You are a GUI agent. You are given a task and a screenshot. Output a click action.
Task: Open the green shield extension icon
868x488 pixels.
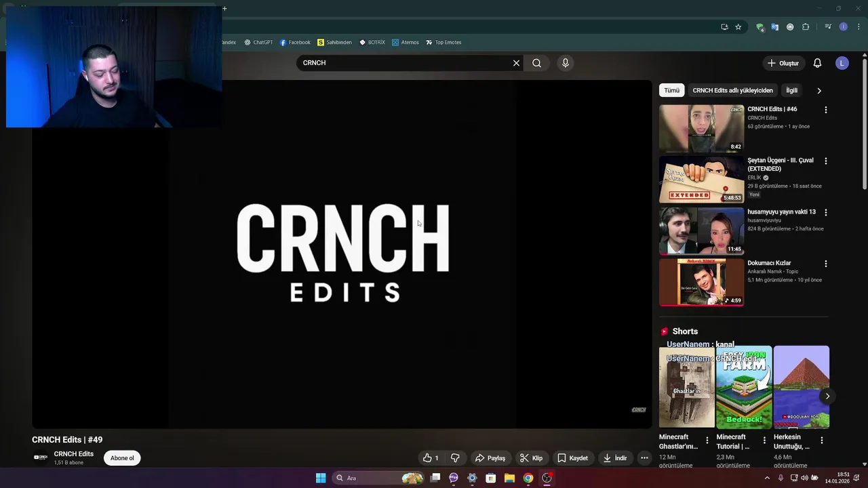coord(759,27)
